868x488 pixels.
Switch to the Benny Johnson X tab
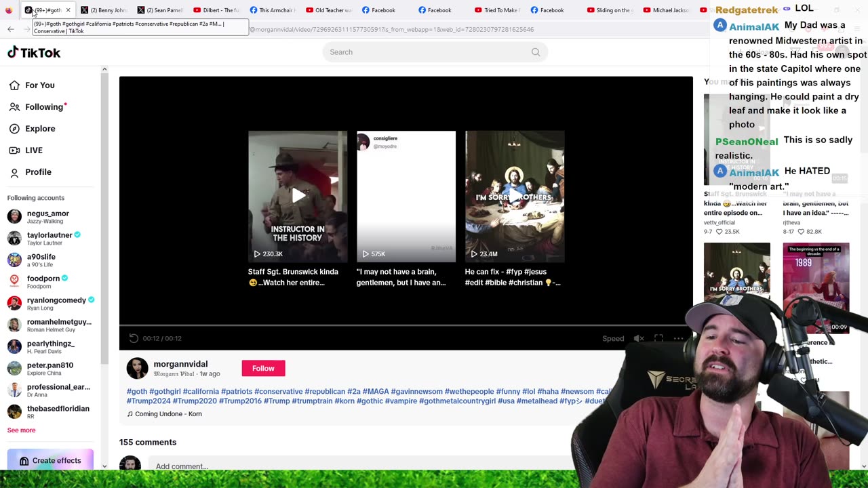(x=104, y=10)
